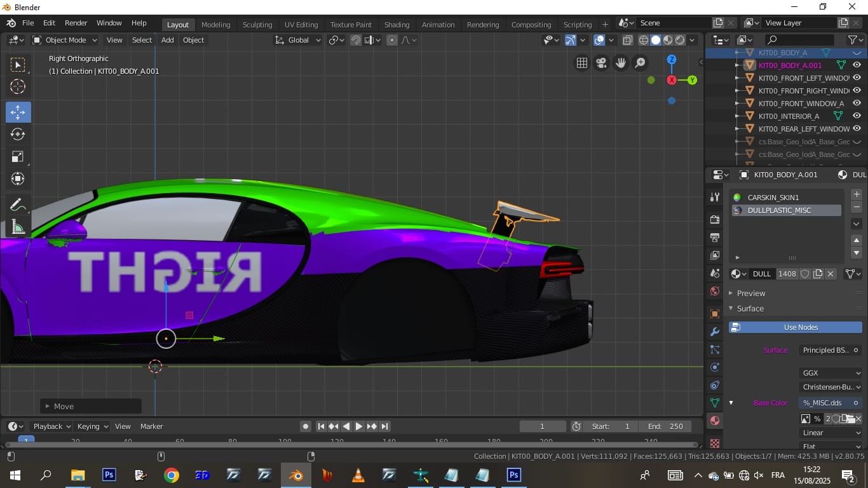
Task: Toggle the Use Nodes button
Action: (x=795, y=327)
